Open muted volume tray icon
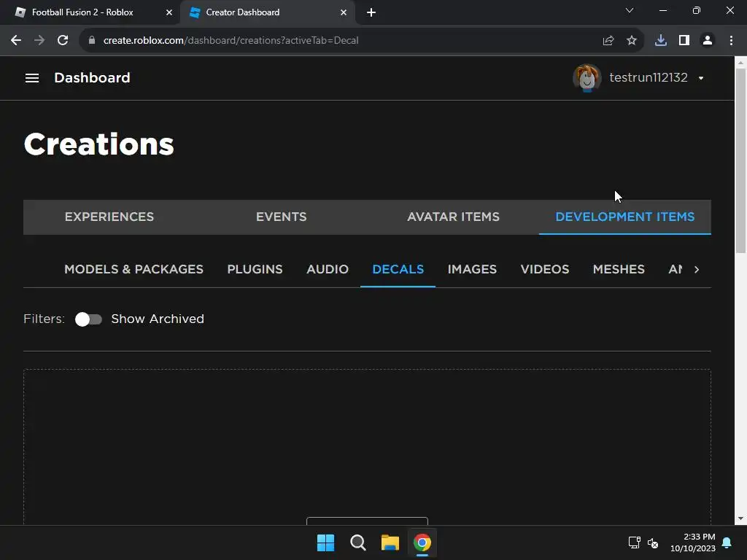The height and width of the screenshot is (560, 747). click(653, 542)
